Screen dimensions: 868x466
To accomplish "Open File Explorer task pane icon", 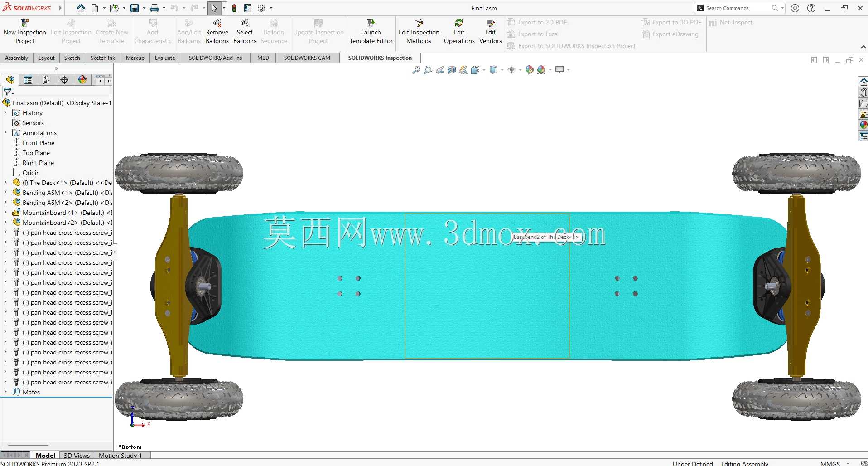I will 863,103.
